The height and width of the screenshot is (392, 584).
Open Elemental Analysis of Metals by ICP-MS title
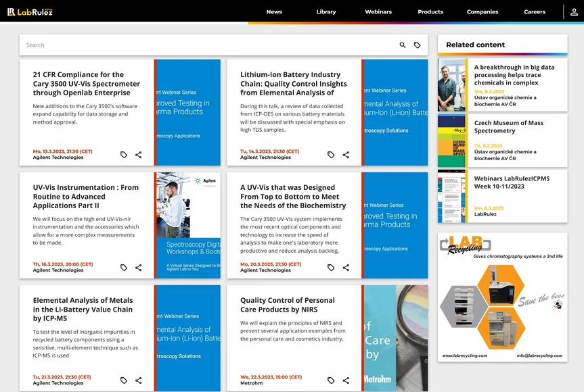[x=83, y=309]
